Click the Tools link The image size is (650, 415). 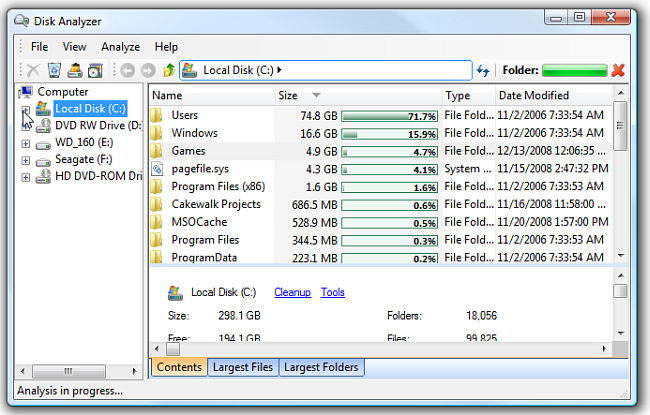[x=333, y=292]
